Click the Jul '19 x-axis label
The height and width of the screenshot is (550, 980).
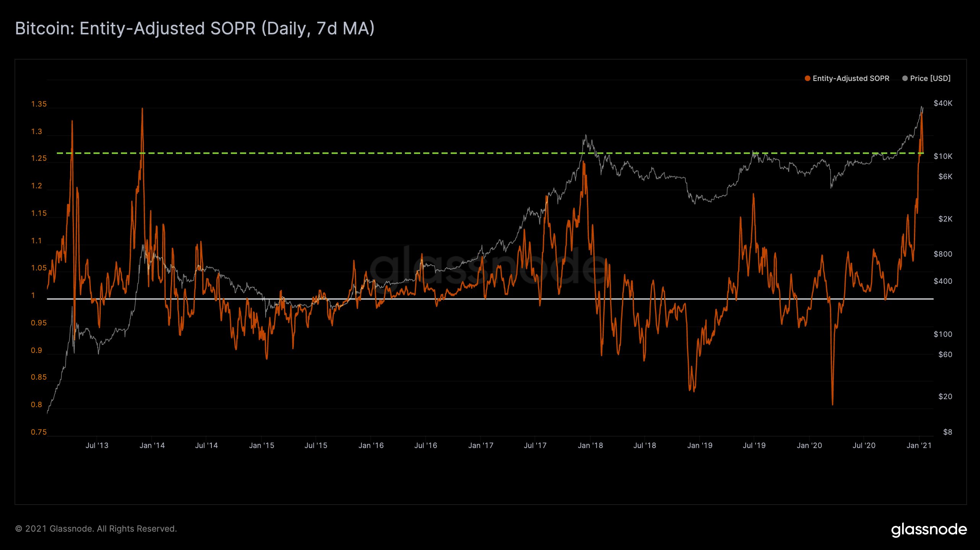pos(754,445)
